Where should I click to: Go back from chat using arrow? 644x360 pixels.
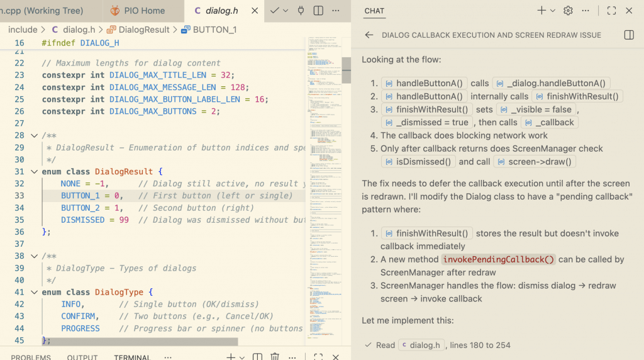[x=369, y=35]
